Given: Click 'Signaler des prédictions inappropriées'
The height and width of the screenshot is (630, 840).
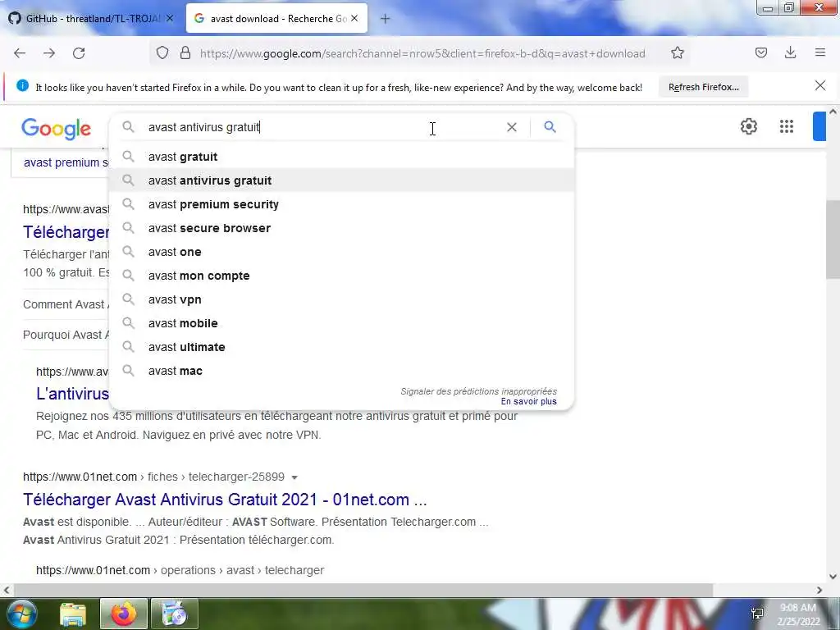Looking at the screenshot, I should (x=478, y=391).
